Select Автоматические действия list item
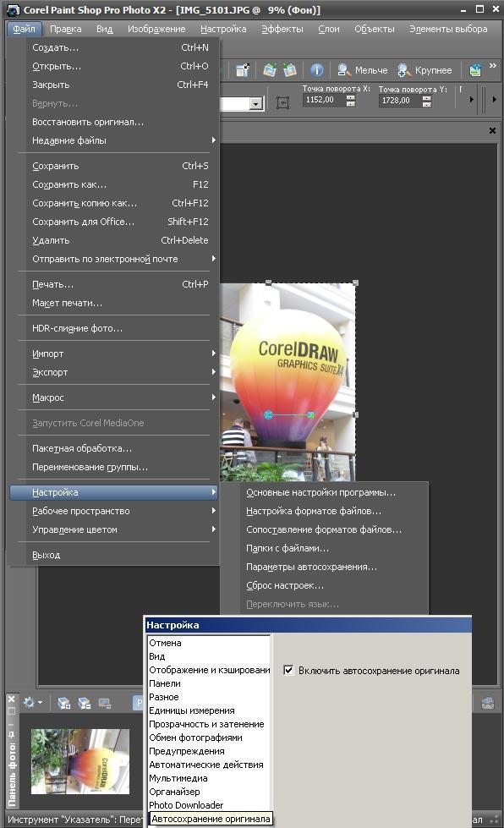Screen dimensions: 504x828 [209, 764]
